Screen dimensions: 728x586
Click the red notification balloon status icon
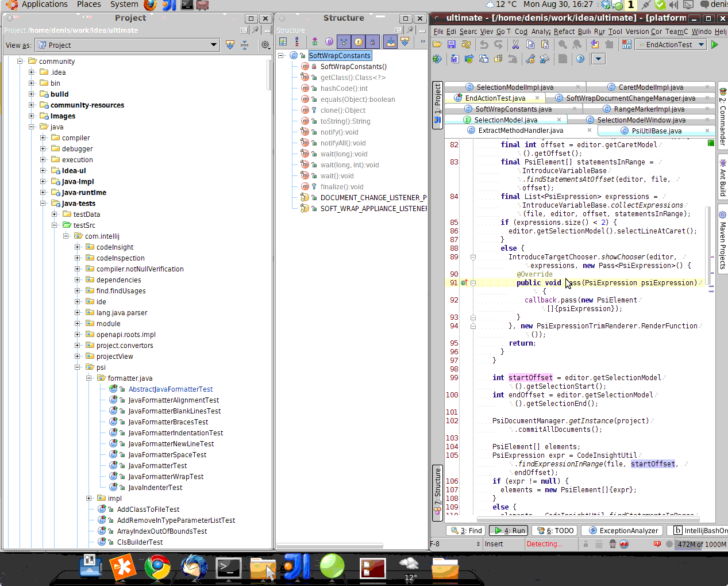click(657, 544)
